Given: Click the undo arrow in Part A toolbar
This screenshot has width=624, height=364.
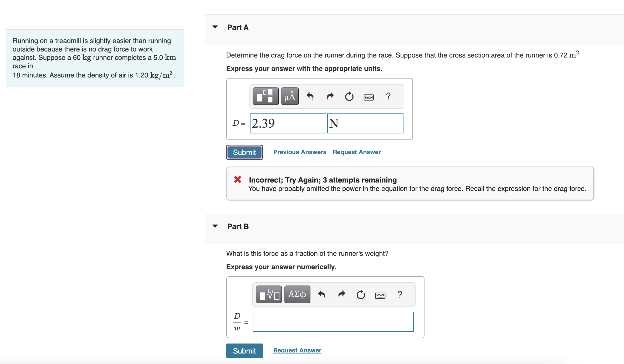Looking at the screenshot, I should pos(310,96).
